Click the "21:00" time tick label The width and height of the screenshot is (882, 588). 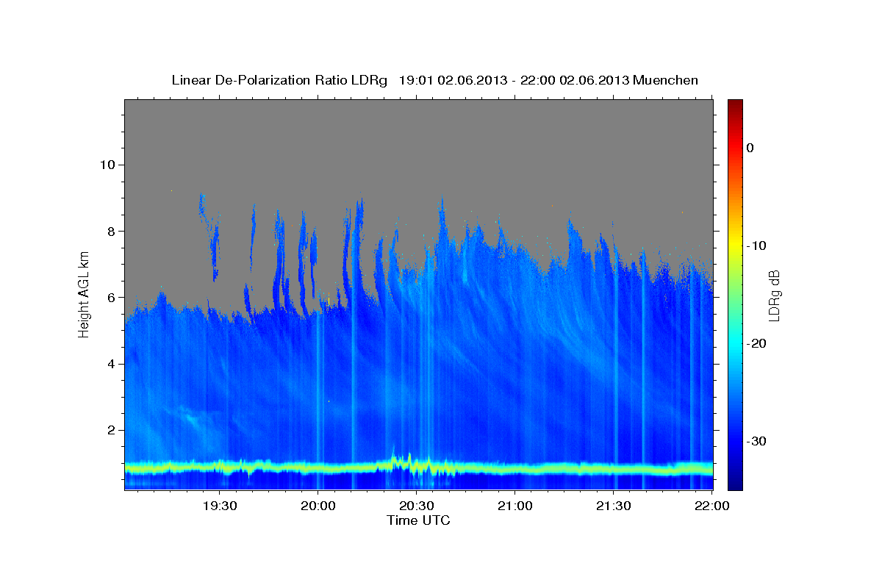coord(514,506)
